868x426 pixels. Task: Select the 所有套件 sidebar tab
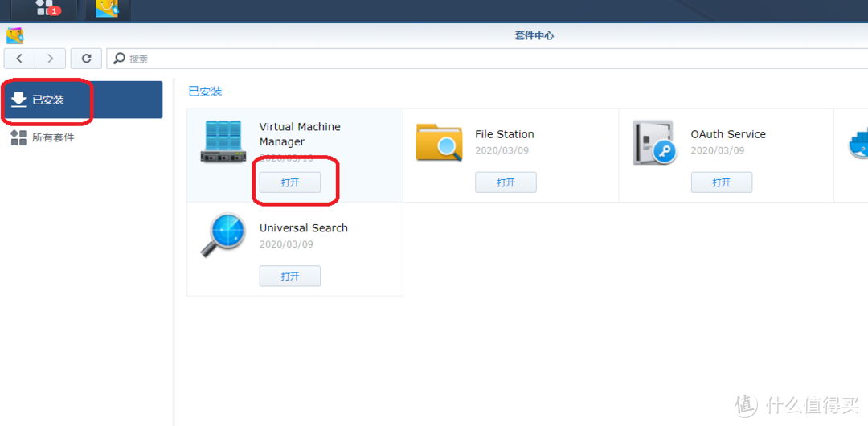(x=83, y=137)
